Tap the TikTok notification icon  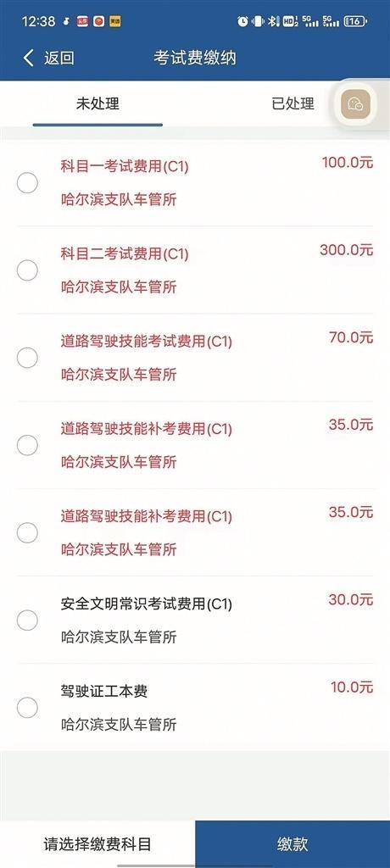click(66, 22)
